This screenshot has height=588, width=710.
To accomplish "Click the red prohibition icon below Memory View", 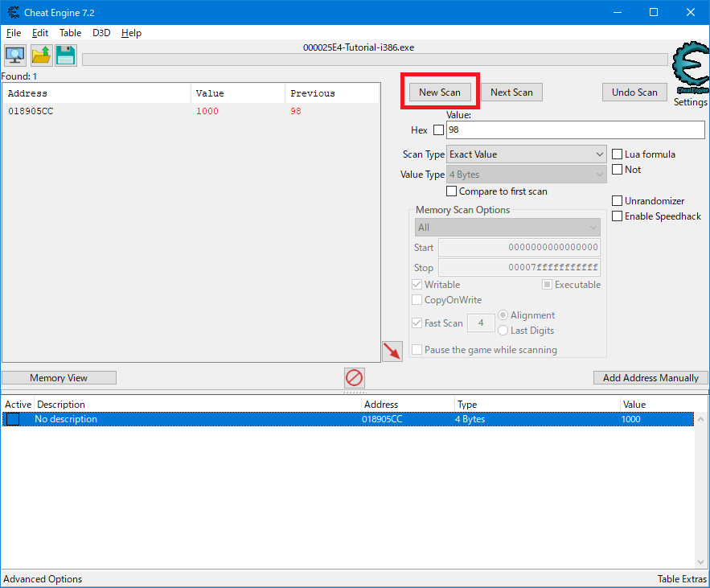I will pyautogui.click(x=354, y=377).
